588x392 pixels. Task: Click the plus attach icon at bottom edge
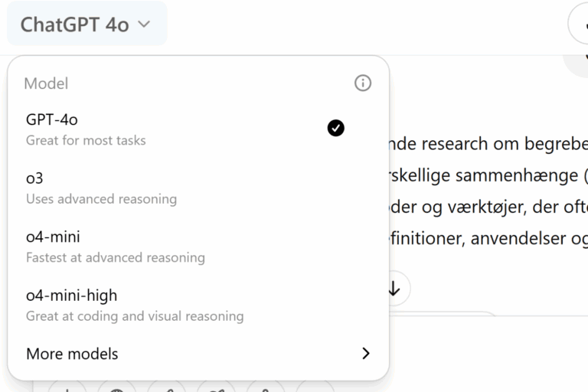[x=67, y=388]
